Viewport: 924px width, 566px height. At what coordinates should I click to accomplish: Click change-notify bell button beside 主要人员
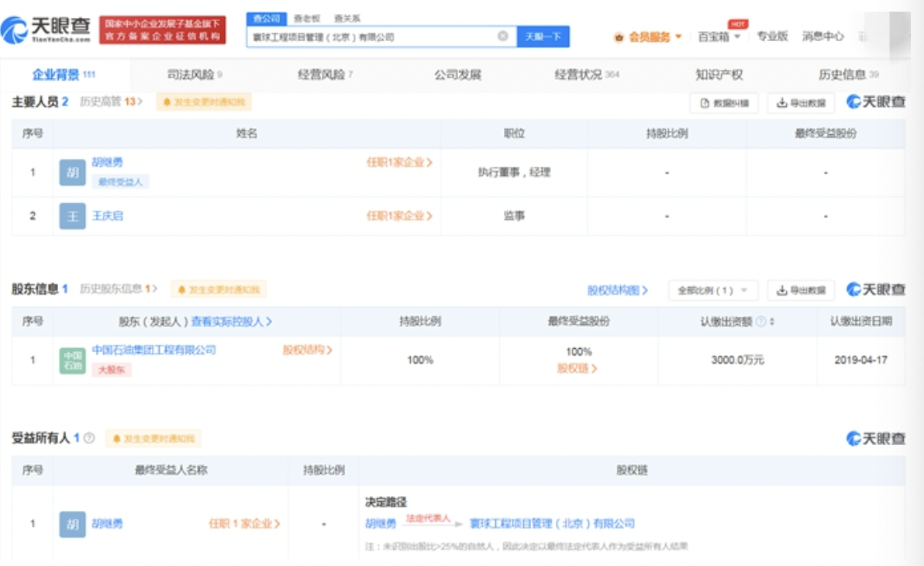click(204, 102)
